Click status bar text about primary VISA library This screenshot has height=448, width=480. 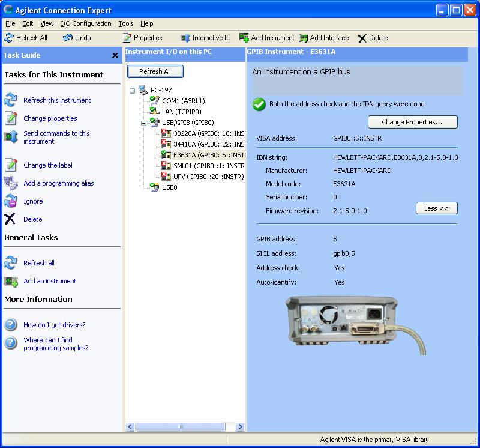tap(374, 440)
